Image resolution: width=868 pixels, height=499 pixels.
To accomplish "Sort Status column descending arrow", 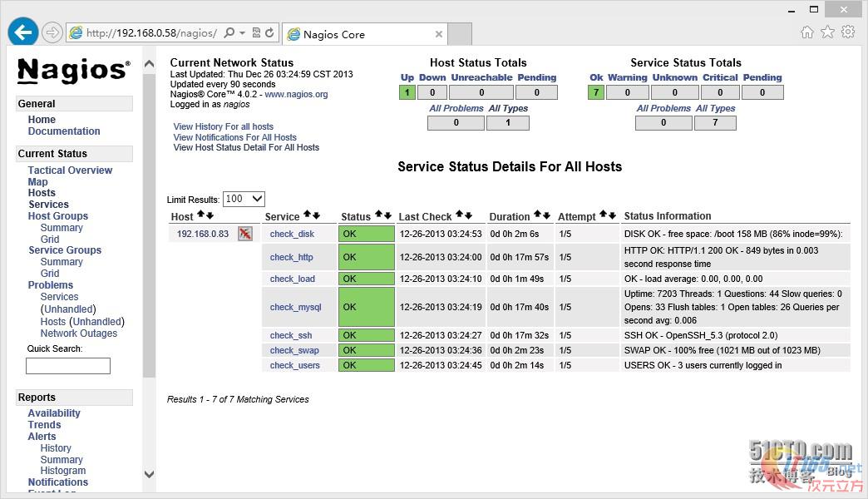I will tap(388, 215).
